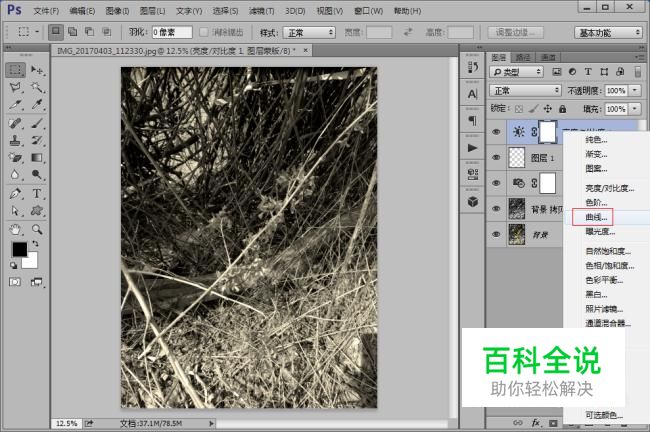Toggle lock all padlock icon
This screenshot has width=650, height=432.
click(563, 109)
